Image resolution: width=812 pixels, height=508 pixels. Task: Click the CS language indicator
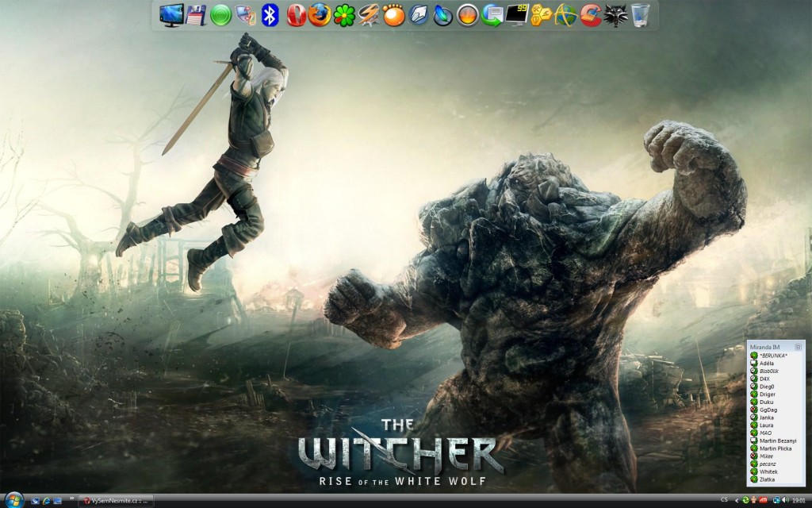tap(724, 500)
